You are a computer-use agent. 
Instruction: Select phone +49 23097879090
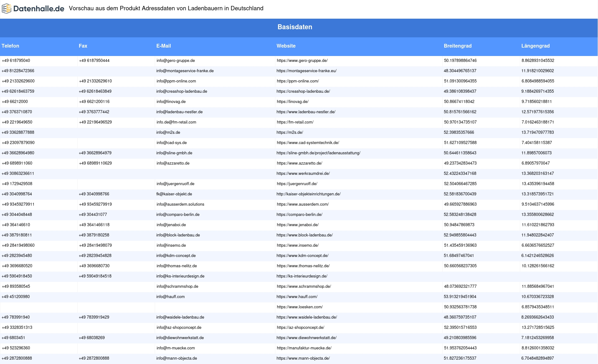click(x=18, y=143)
